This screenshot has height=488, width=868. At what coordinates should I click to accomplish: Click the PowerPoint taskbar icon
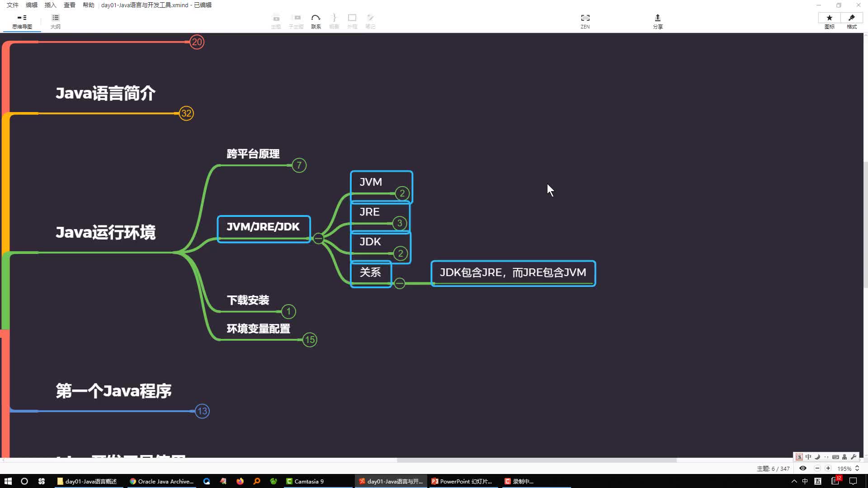[462, 481]
